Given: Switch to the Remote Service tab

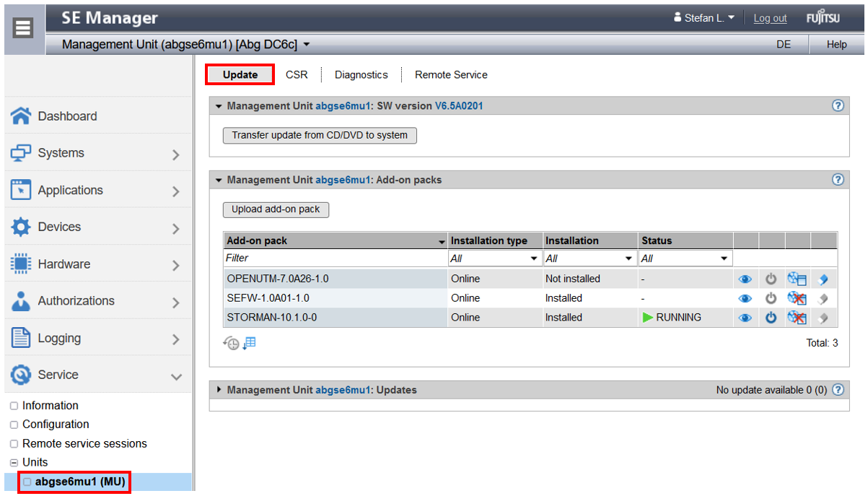Looking at the screenshot, I should pos(451,75).
